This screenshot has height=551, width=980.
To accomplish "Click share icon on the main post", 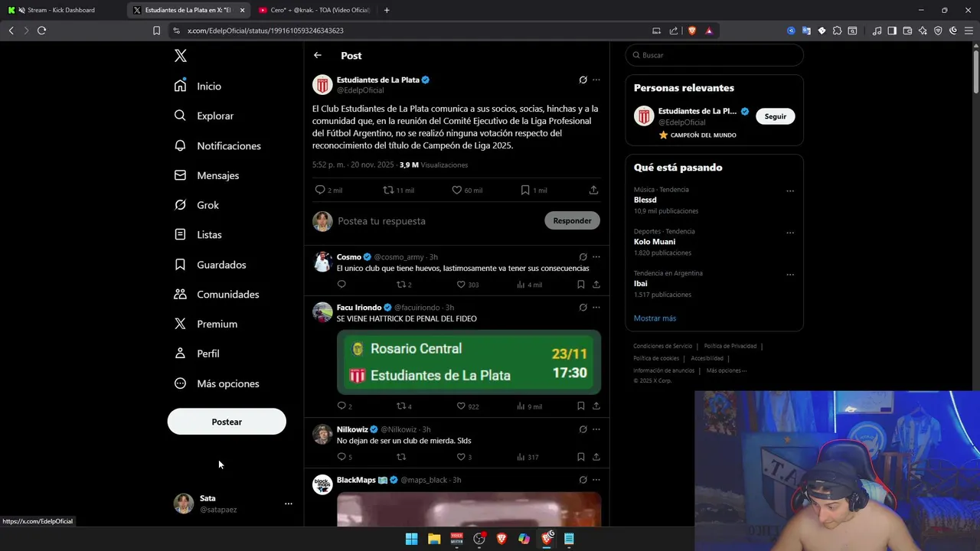I will [x=593, y=190].
